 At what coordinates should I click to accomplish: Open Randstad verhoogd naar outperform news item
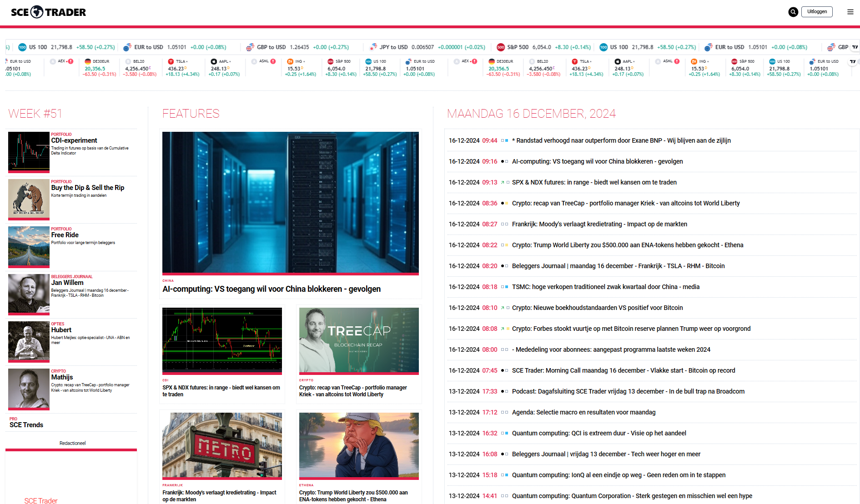[621, 141]
